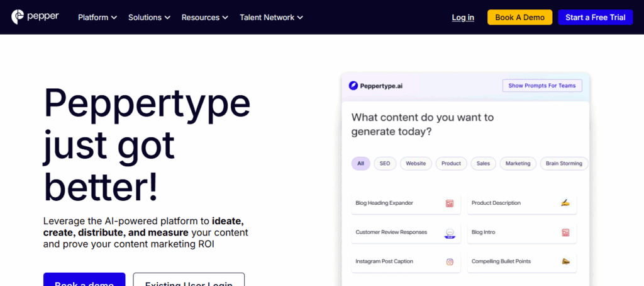The image size is (644, 286).
Task: Expand the Solutions menu
Action: (x=149, y=17)
